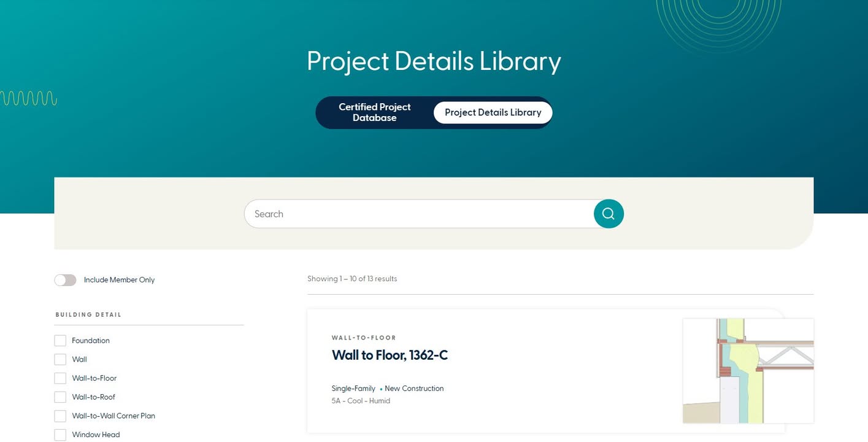The image size is (868, 442).
Task: Select the Project Details Library tab
Action: (493, 112)
